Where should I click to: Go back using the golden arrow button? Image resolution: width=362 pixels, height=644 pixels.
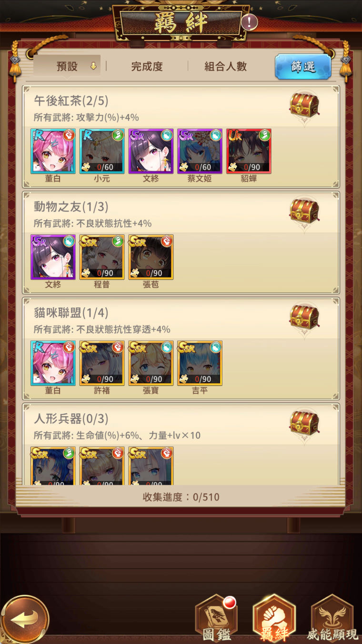point(24,620)
